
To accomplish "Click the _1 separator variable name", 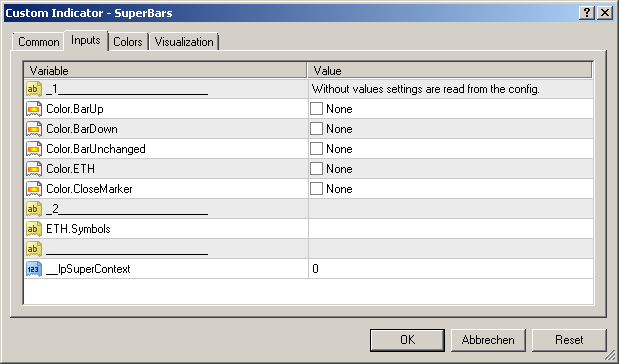I will point(127,89).
